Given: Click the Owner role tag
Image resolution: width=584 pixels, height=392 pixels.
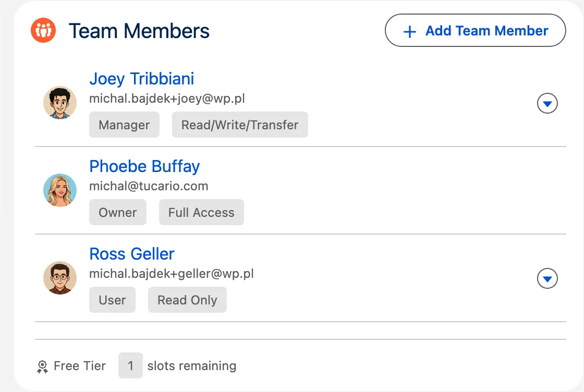Looking at the screenshot, I should [118, 213].
